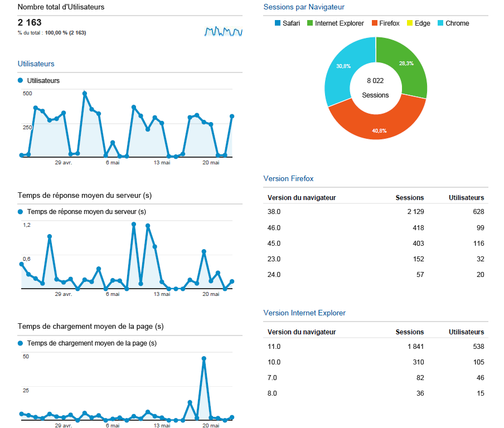Open the Utilisateurs widget title link
Viewport: 504px width, 428px height.
coord(36,64)
